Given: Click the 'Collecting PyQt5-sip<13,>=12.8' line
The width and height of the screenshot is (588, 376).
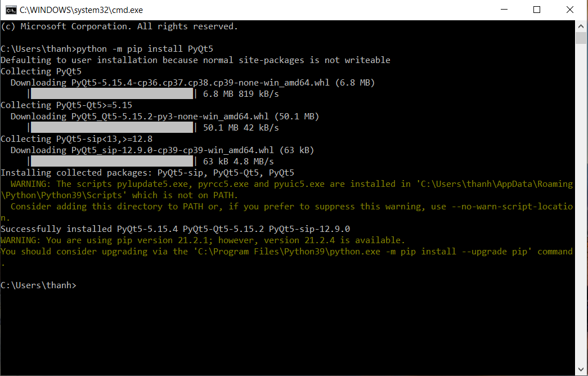Looking at the screenshot, I should pyautogui.click(x=77, y=139).
